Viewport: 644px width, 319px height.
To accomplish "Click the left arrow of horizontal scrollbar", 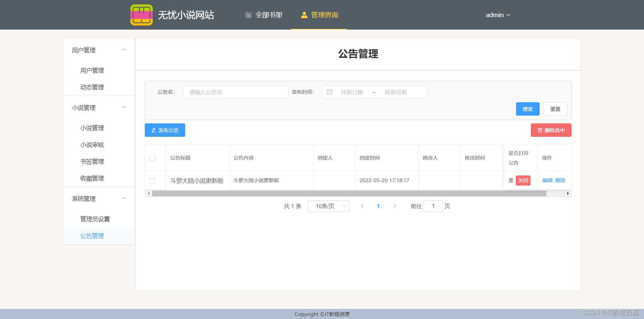I will [148, 193].
